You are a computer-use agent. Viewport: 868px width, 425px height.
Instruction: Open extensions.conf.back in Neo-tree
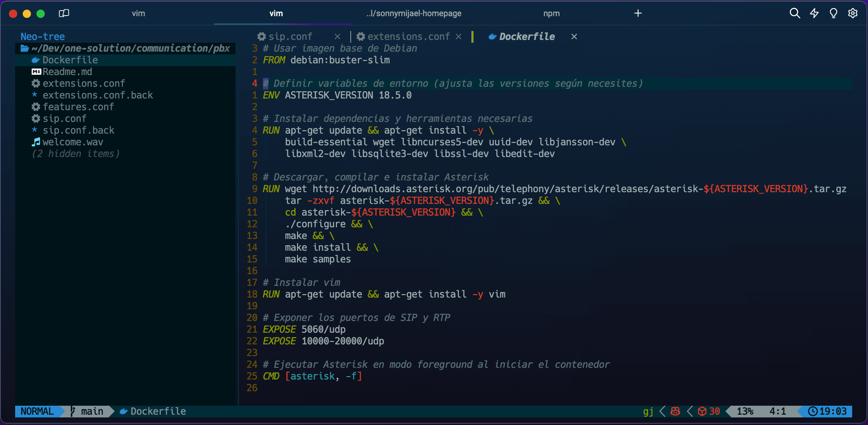coord(98,95)
